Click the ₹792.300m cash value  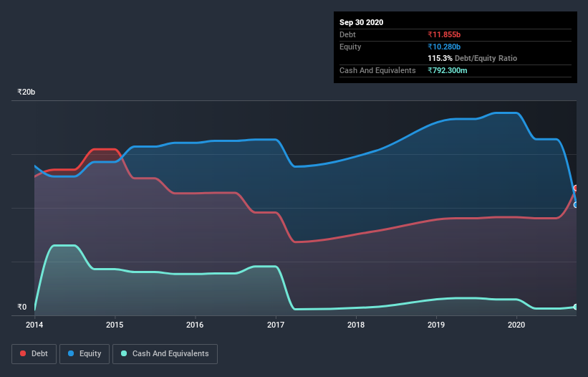pyautogui.click(x=448, y=70)
